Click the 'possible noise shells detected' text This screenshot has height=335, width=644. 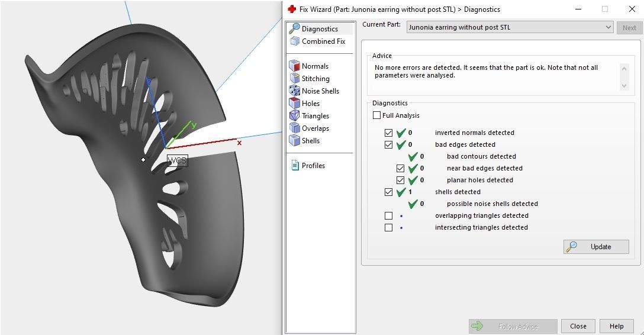pyautogui.click(x=492, y=204)
